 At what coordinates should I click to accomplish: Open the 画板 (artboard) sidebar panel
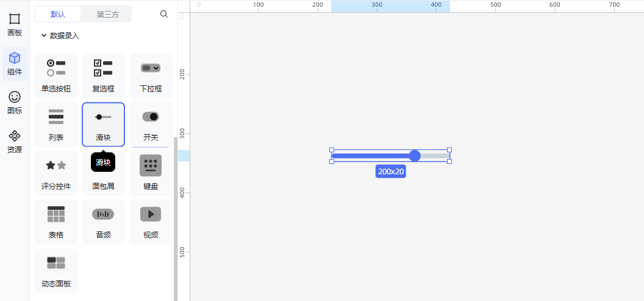pyautogui.click(x=15, y=24)
